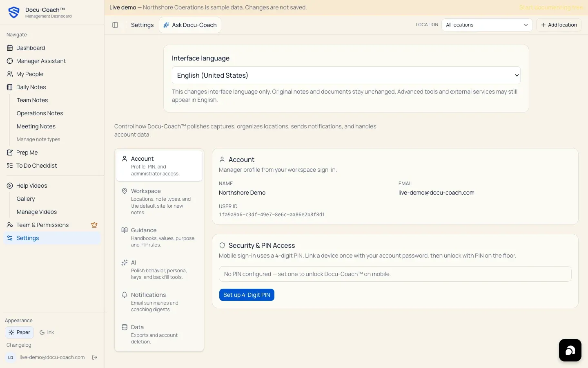Click the Data database icon

tap(125, 327)
